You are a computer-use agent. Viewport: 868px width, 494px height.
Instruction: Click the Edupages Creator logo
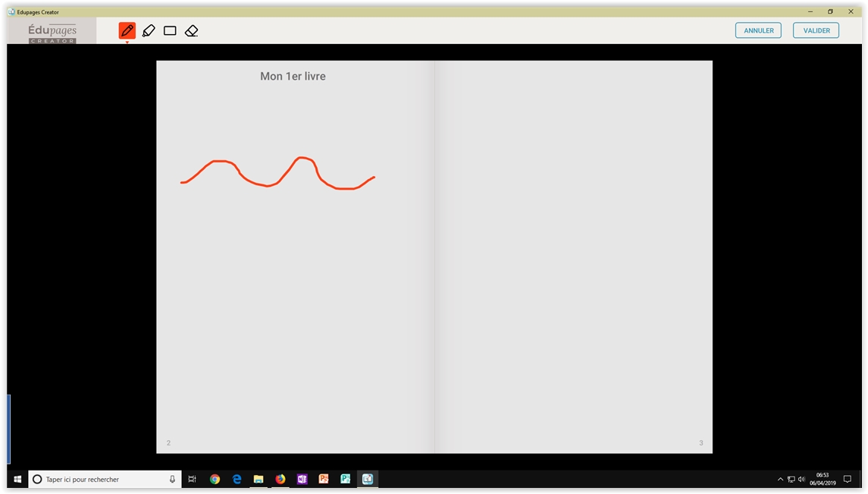(x=52, y=32)
